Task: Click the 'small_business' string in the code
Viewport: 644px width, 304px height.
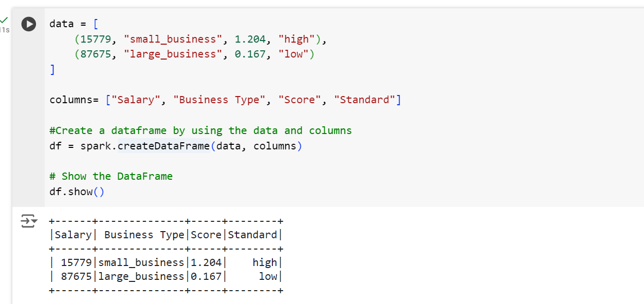Action: click(x=174, y=39)
